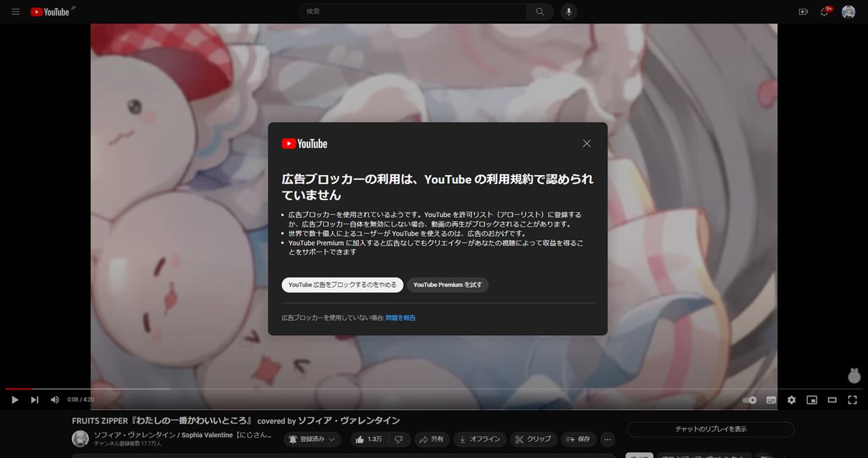Open the notifications bell
This screenshot has width=868, height=458.
click(825, 12)
